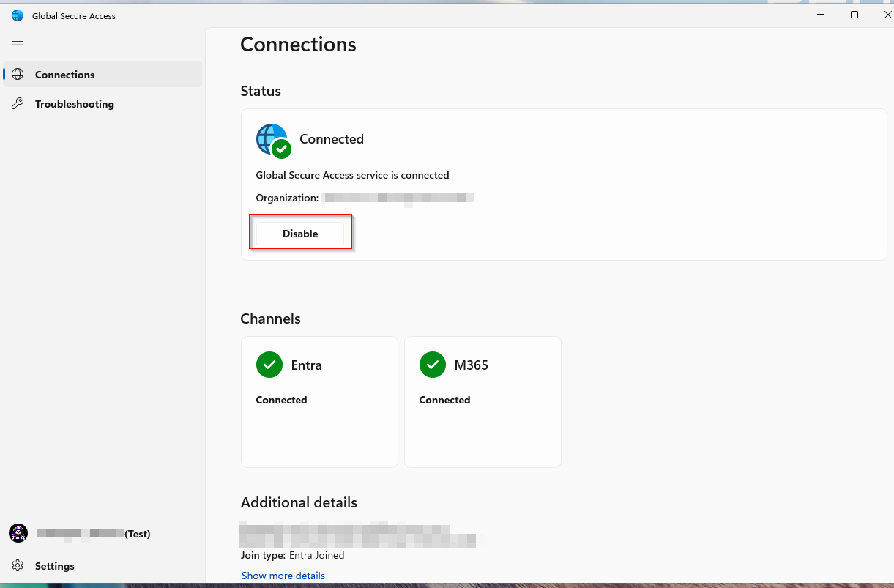Go to Troubleshooting navigation item
The width and height of the screenshot is (894, 588).
click(x=103, y=104)
